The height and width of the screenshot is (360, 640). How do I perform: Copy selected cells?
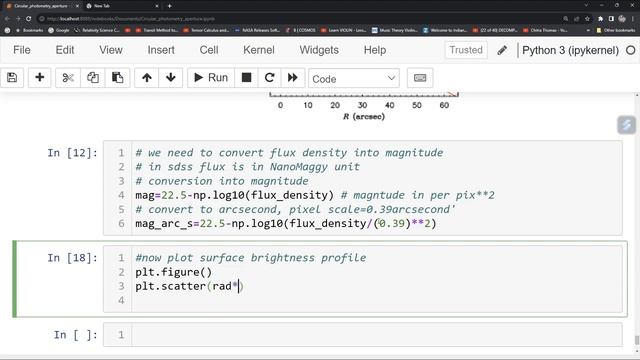click(93, 78)
